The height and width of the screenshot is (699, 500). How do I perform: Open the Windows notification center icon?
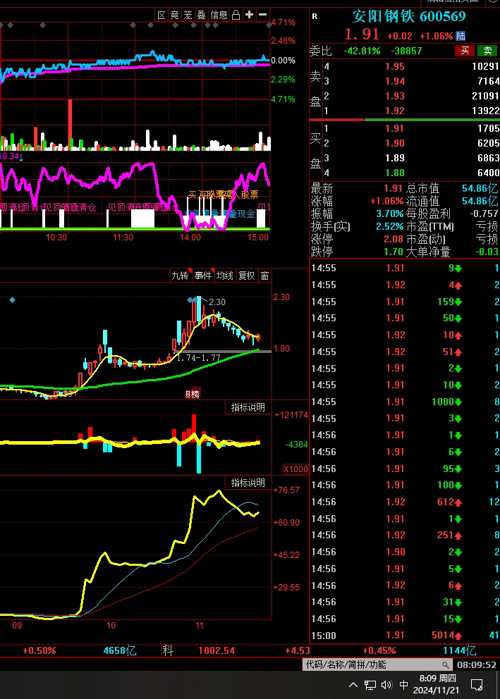477,685
